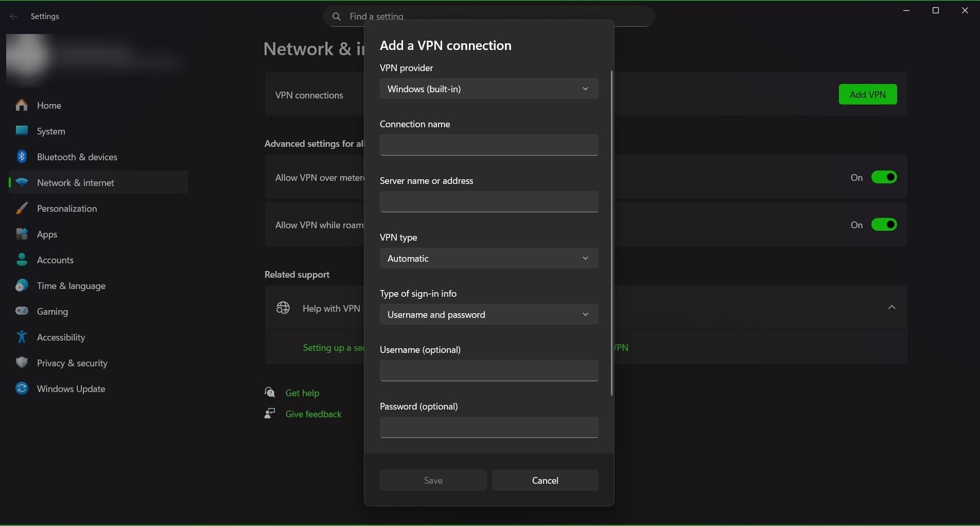Image resolution: width=980 pixels, height=526 pixels.
Task: Open Gaming using the controller icon
Action: pos(21,311)
